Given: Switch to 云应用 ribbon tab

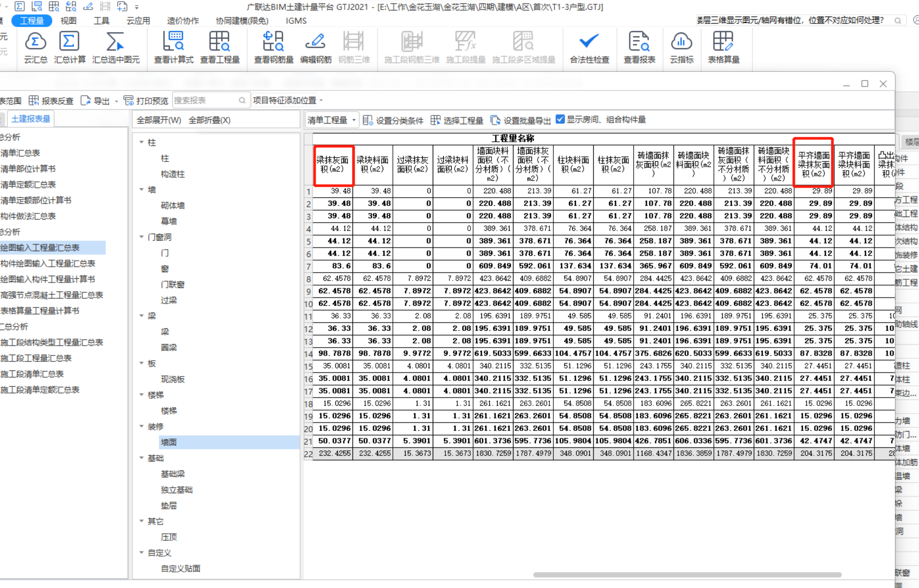Looking at the screenshot, I should [x=138, y=21].
